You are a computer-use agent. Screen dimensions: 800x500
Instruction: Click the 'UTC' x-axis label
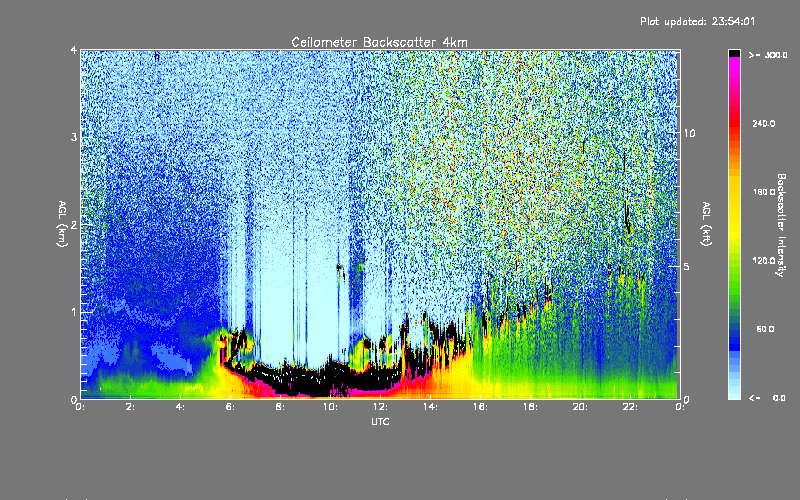380,421
